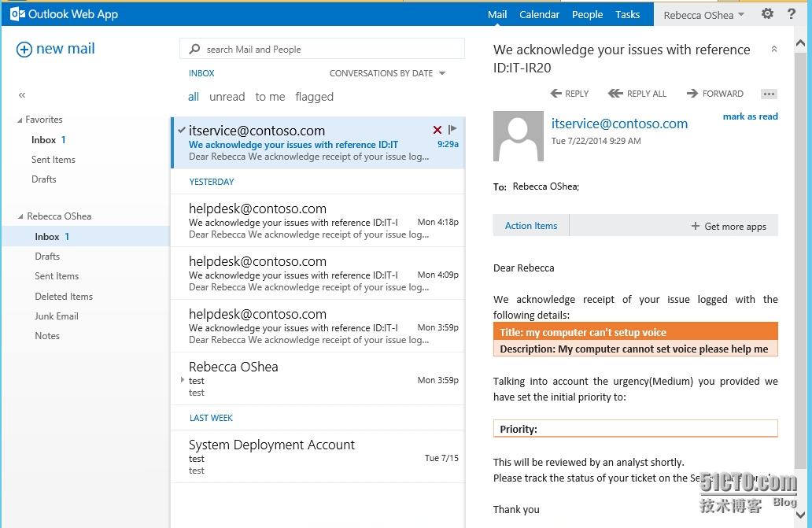The height and width of the screenshot is (528, 812).
Task: Click in the search Mail and People field
Action: tap(322, 49)
